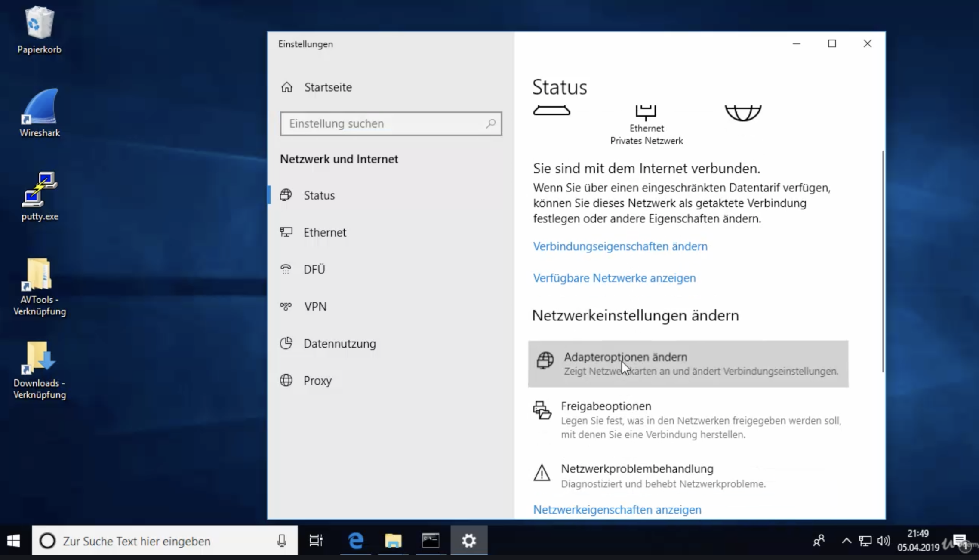979x560 pixels.
Task: Launch Microsoft Edge from the taskbar
Action: 356,541
